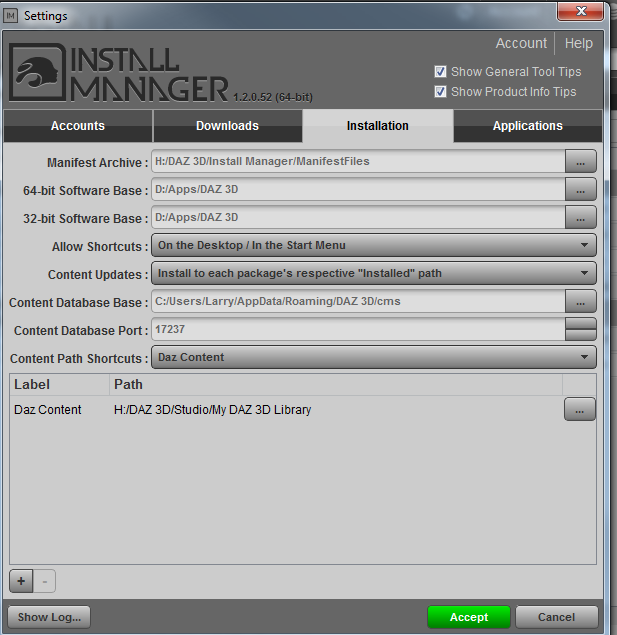Add a new content path with plus button
This screenshot has width=617, height=635.
[21, 581]
